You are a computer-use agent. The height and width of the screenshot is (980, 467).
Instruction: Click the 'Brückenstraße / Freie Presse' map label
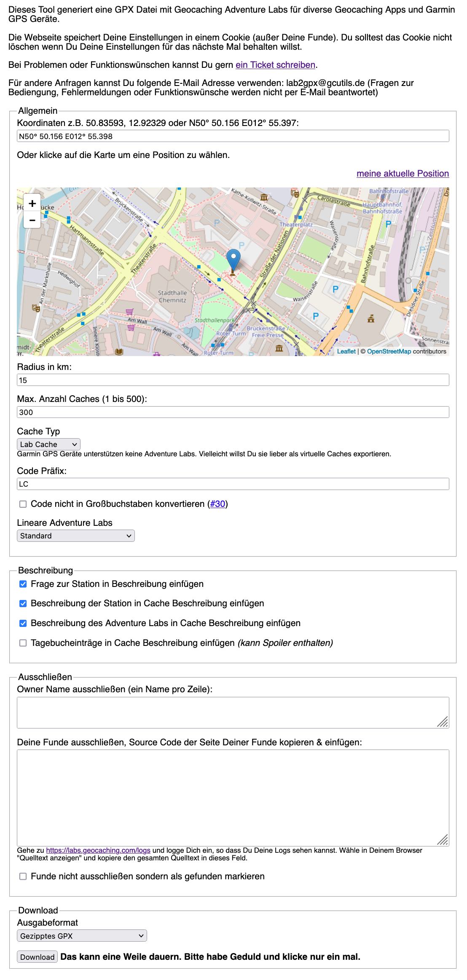pos(267,332)
